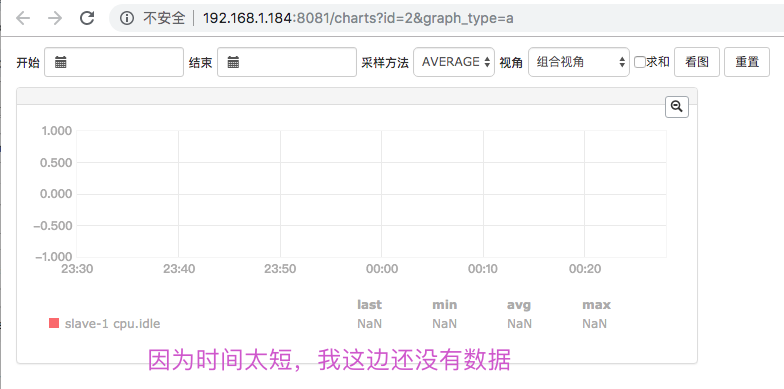Click the browser forward arrow
The image size is (784, 389).
click(x=55, y=18)
